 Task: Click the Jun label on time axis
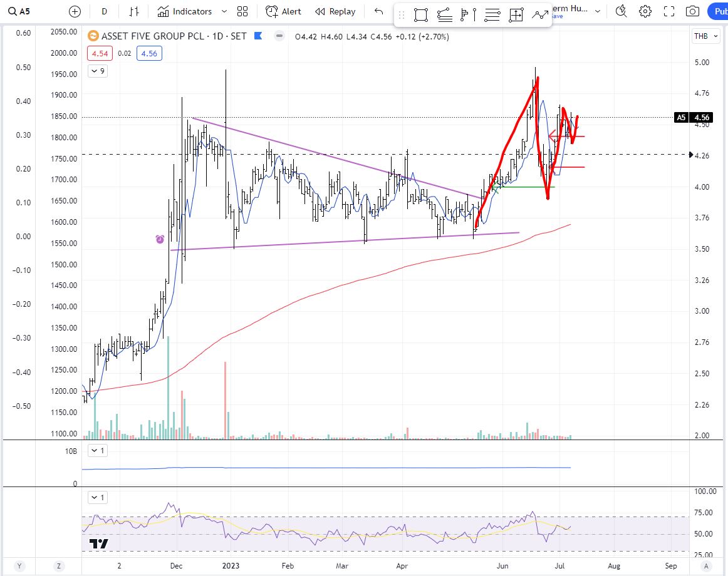tap(502, 566)
